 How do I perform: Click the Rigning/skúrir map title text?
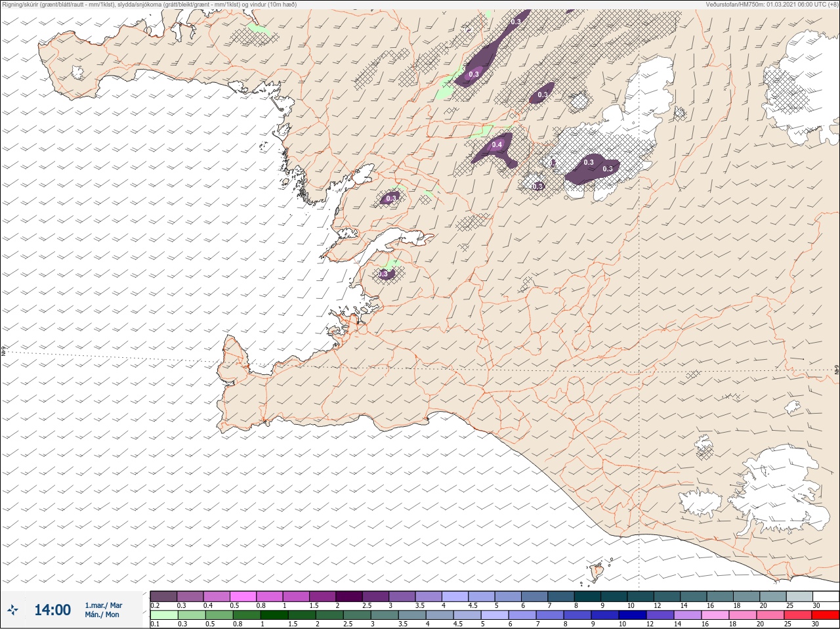tap(149, 5)
